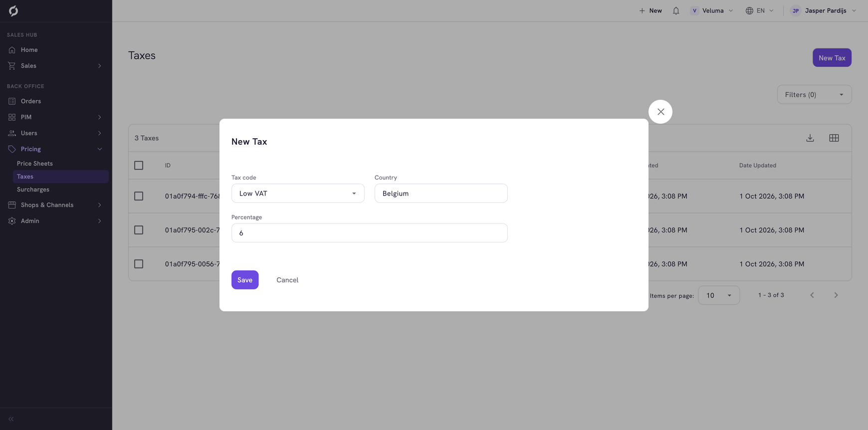
Task: Click the Orders icon in sidebar
Action: (12, 101)
